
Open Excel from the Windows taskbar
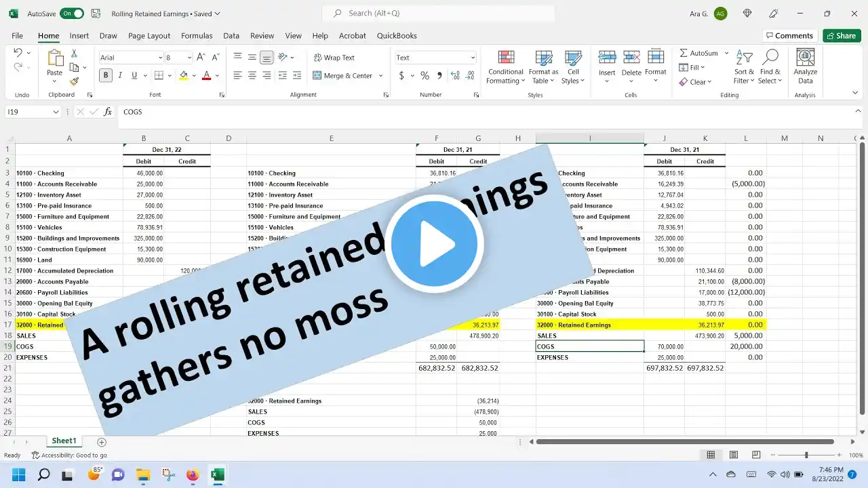218,474
